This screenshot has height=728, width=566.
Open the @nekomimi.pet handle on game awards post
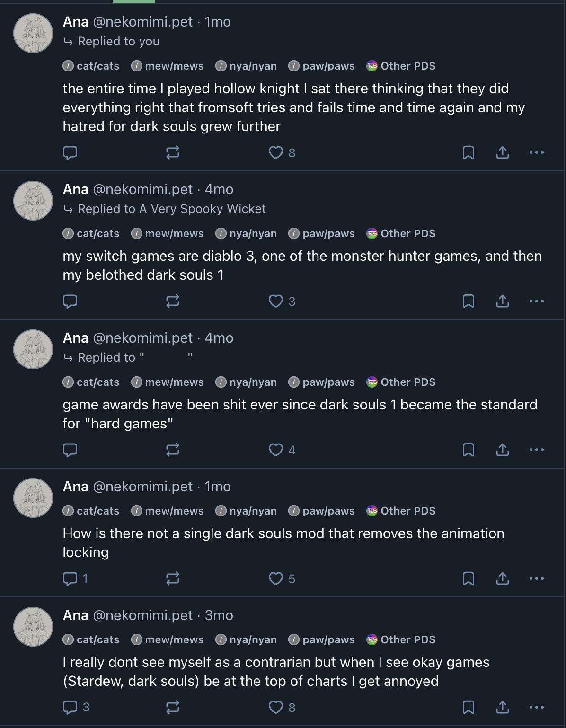tap(143, 338)
